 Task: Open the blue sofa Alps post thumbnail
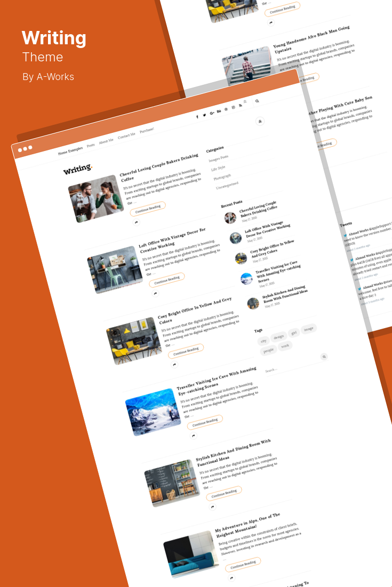[x=191, y=554]
